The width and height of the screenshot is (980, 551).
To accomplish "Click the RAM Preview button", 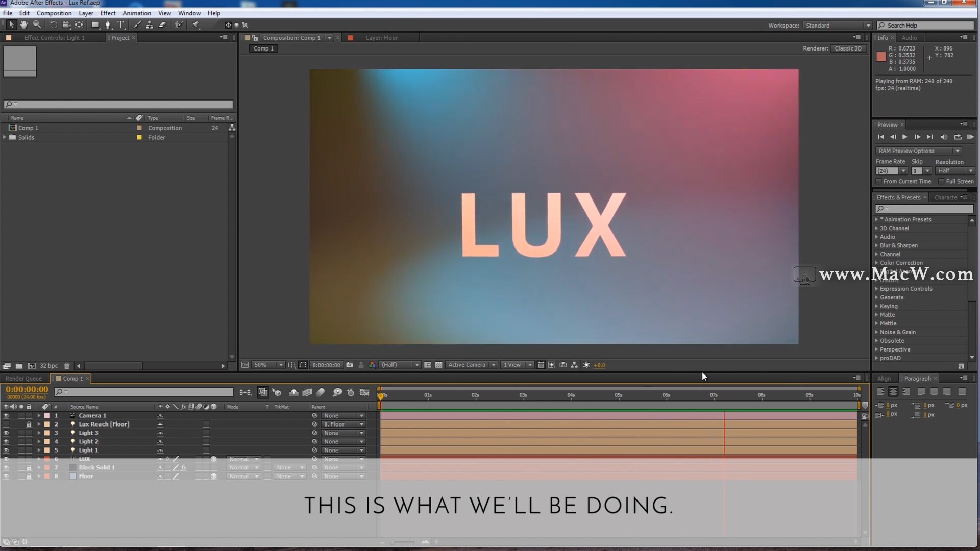I will pos(971,137).
